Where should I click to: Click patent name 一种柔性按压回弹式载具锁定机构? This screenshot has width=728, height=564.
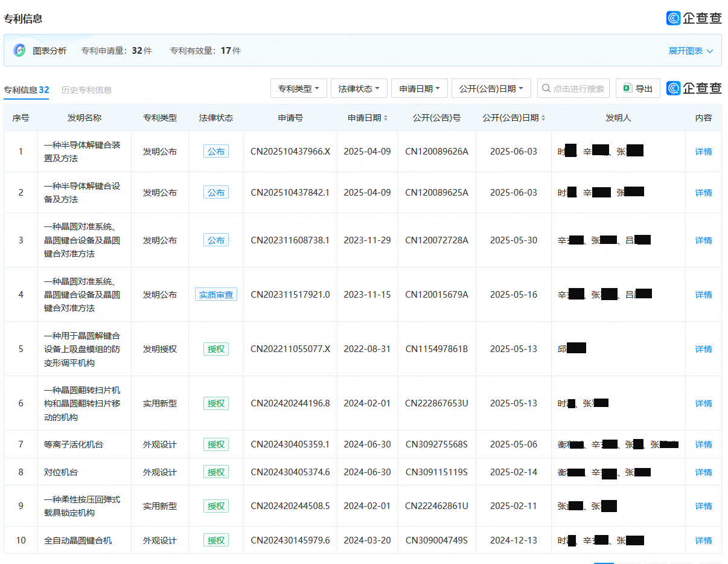tap(82, 506)
